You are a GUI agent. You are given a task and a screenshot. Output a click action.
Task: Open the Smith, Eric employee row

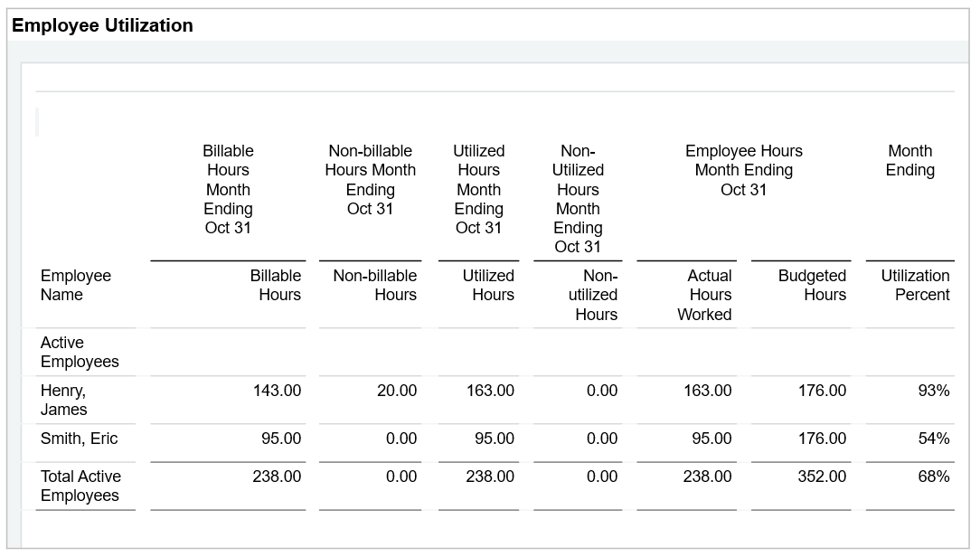[79, 439]
